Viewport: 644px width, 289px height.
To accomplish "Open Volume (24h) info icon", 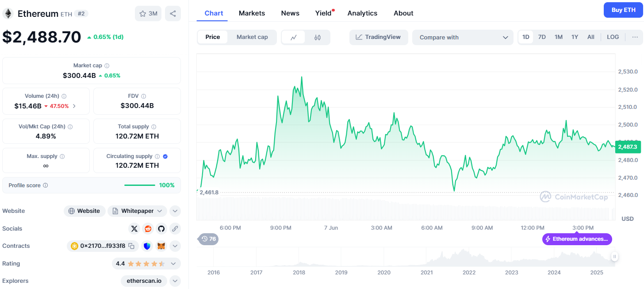I will pos(64,96).
